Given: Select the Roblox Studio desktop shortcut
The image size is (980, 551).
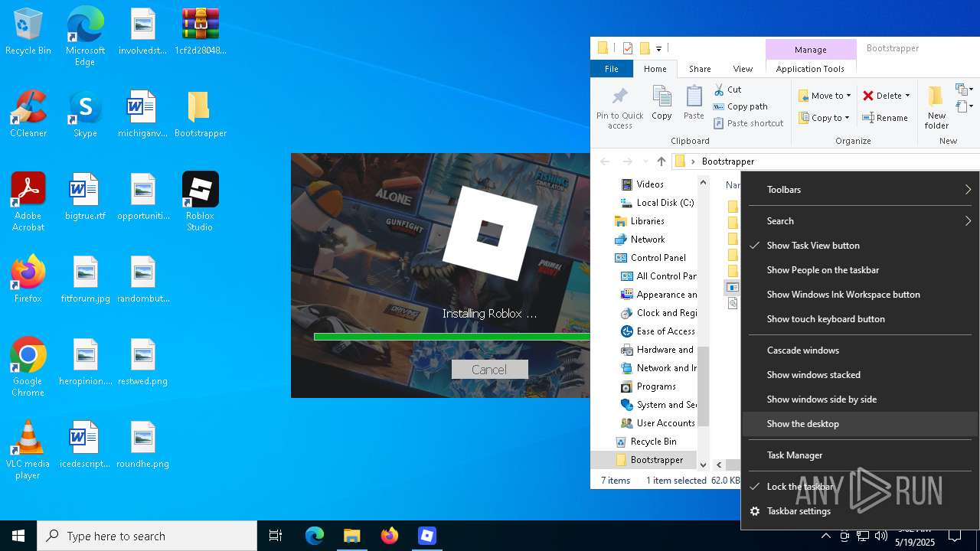Looking at the screenshot, I should pyautogui.click(x=200, y=202).
